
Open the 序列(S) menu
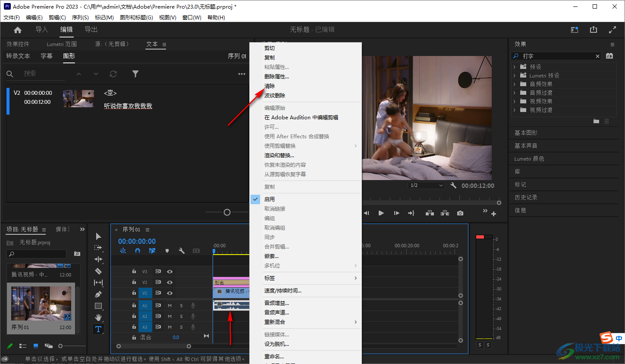tap(80, 18)
